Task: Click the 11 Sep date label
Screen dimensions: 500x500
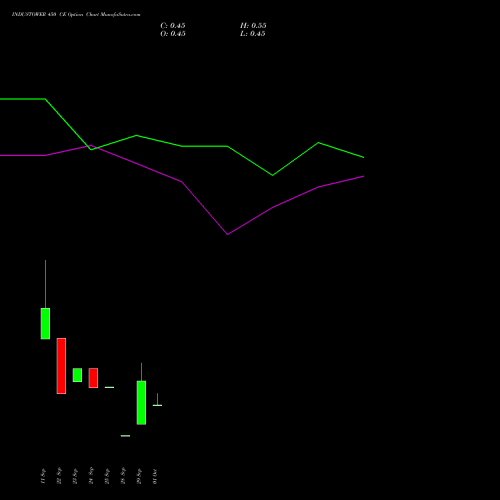Action: coord(42,476)
